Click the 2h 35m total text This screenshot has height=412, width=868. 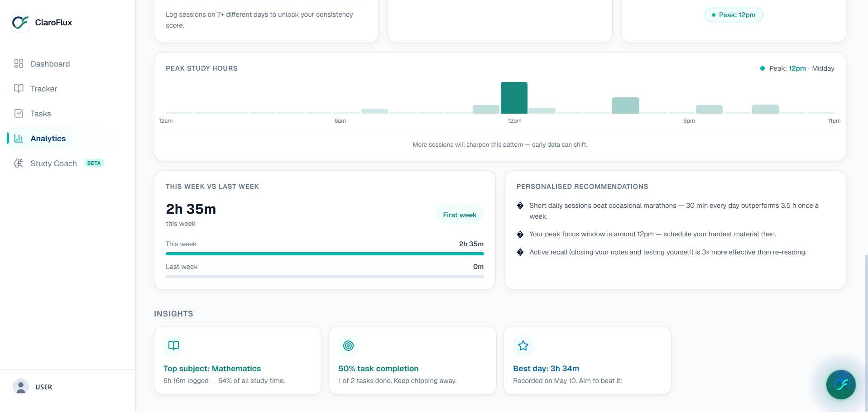(x=191, y=209)
